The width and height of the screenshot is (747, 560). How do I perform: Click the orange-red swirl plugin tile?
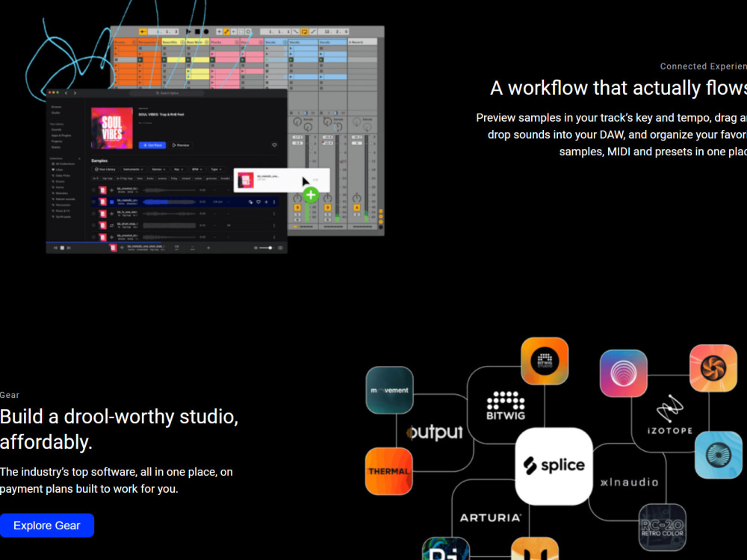pyautogui.click(x=713, y=368)
